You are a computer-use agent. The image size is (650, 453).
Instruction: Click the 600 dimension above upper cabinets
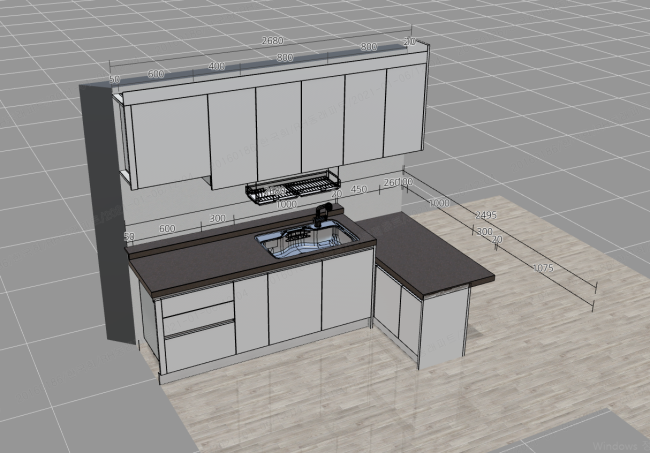point(155,74)
